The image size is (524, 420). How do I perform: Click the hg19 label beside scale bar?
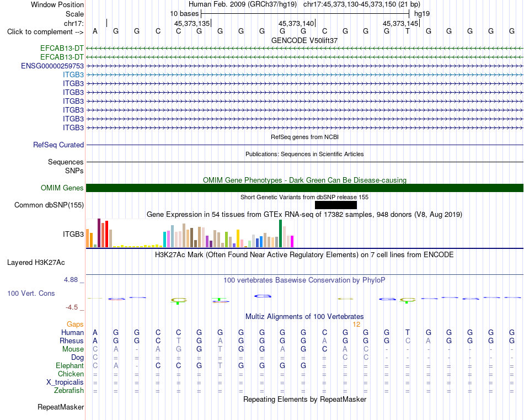pos(422,14)
